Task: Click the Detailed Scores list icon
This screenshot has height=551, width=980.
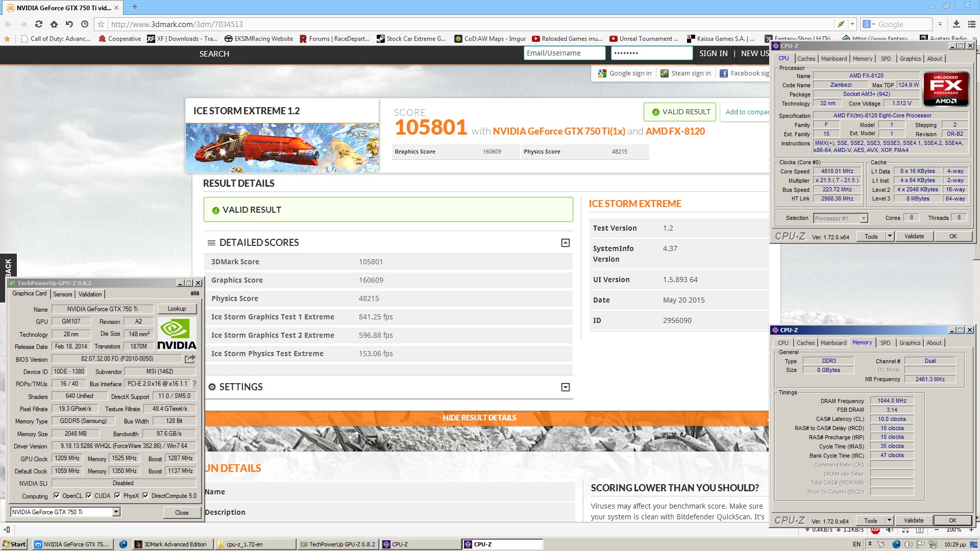Action: click(211, 243)
